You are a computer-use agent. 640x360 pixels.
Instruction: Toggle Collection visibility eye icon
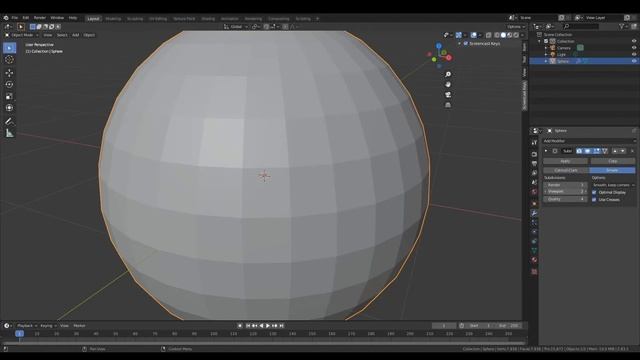[634, 41]
